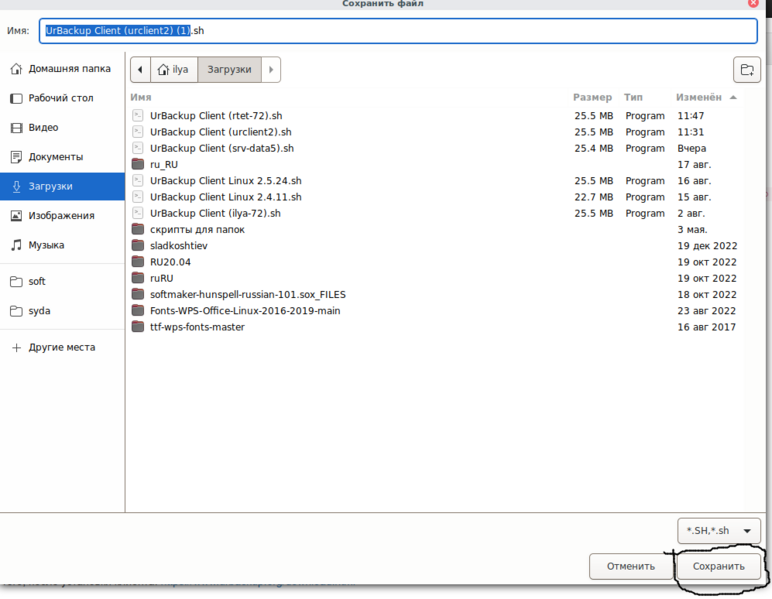Select Загрузки in sidebar
772x599 pixels.
pyautogui.click(x=62, y=186)
